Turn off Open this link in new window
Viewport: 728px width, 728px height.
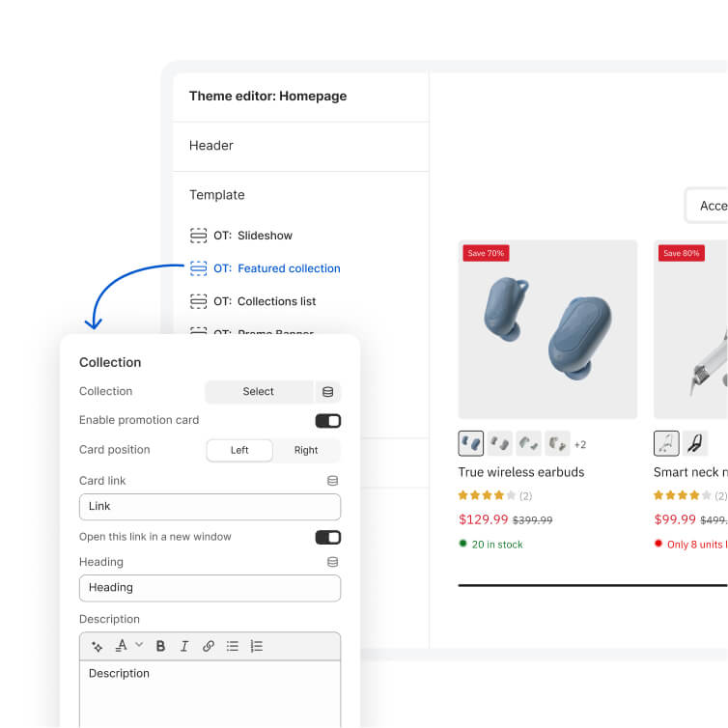coord(328,537)
